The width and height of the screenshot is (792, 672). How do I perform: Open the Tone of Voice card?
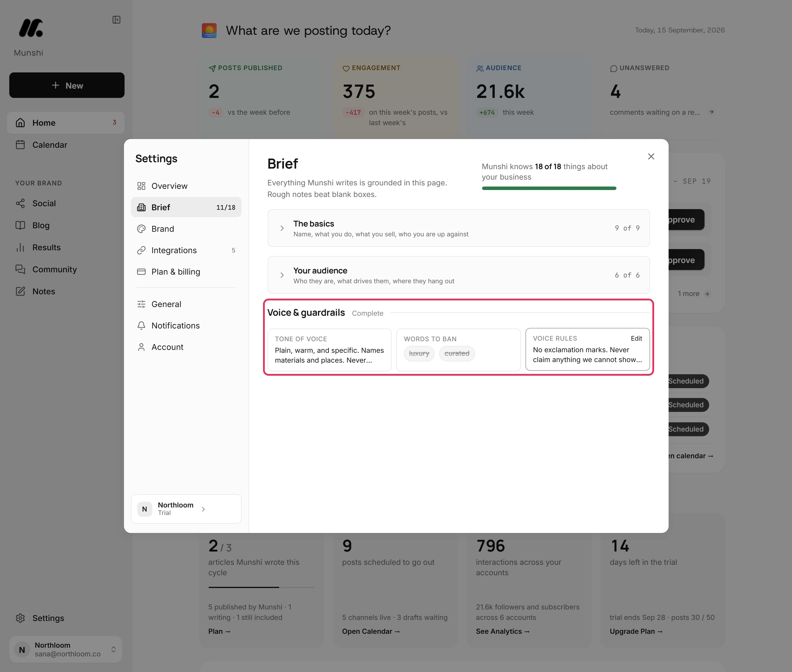pyautogui.click(x=330, y=350)
